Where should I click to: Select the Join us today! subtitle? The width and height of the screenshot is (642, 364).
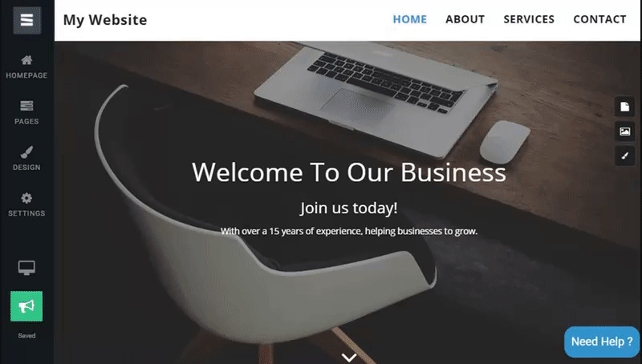tap(349, 208)
